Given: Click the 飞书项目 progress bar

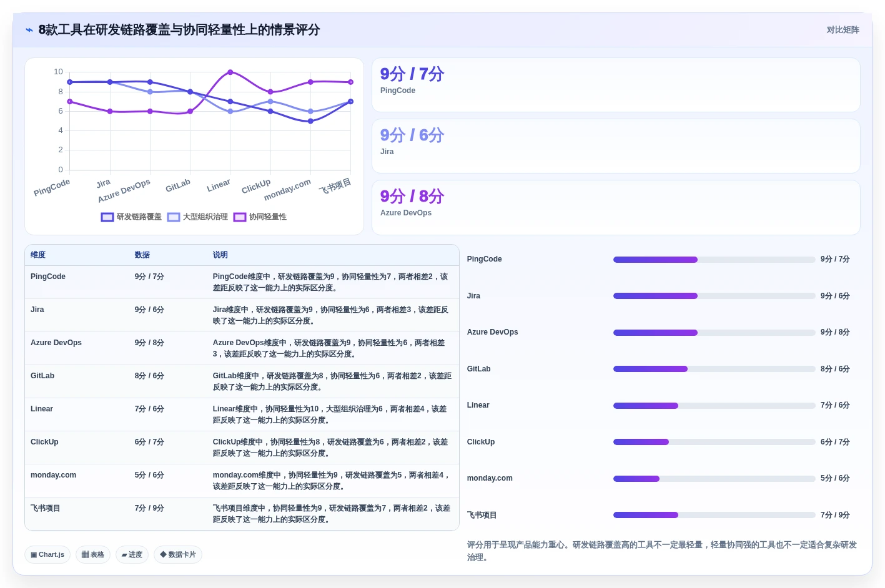Looking at the screenshot, I should [714, 515].
